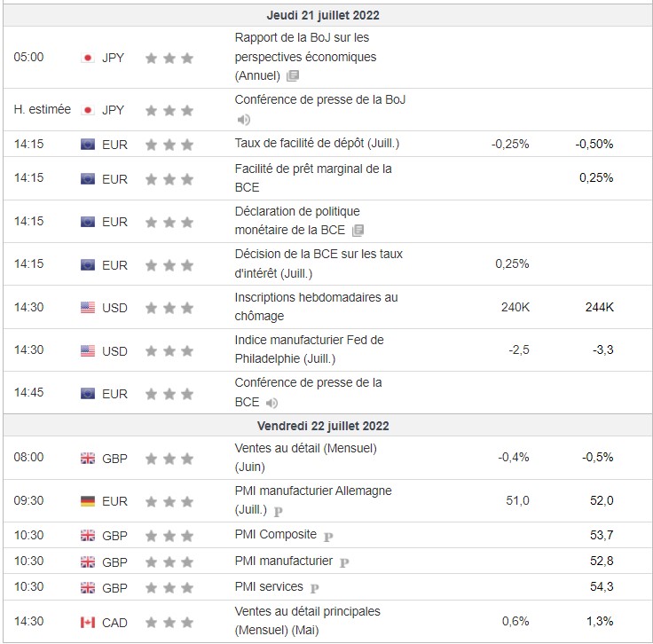Click the "P" icon beside PMI services
Image resolution: width=653 pixels, height=644 pixels.
click(x=315, y=587)
